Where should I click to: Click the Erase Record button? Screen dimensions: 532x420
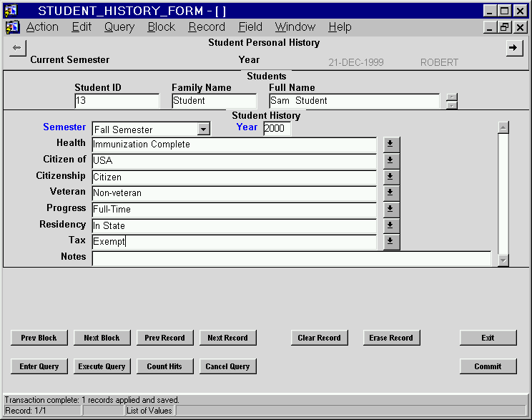392,338
